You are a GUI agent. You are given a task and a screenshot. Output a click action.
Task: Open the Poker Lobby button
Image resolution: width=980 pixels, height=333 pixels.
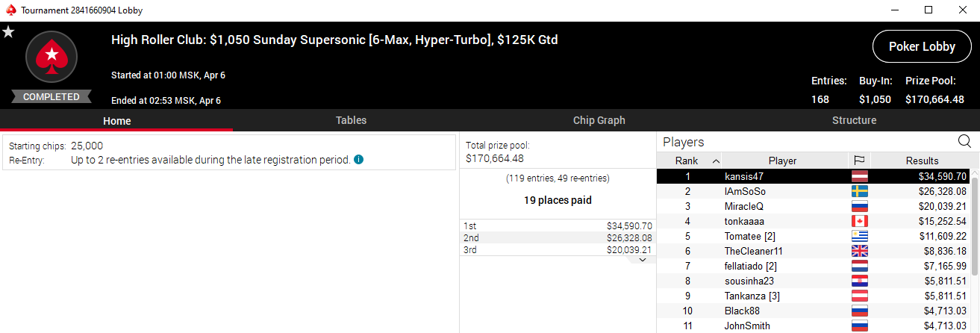[922, 46]
